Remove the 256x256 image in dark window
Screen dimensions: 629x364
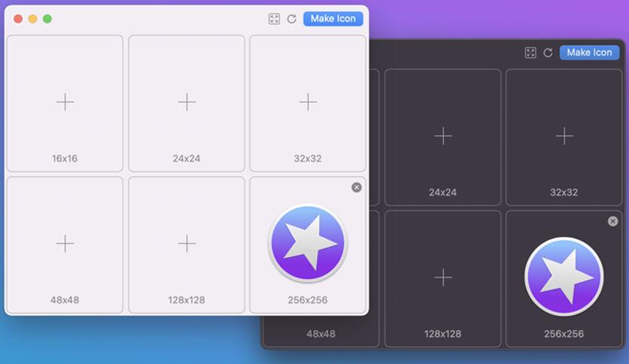pos(612,221)
